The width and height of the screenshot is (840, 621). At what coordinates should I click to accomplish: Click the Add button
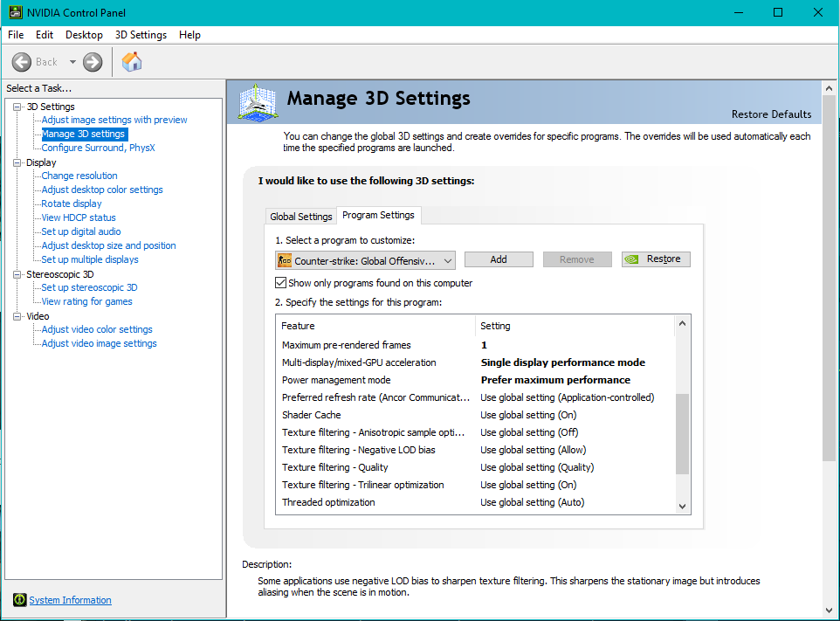(498, 259)
